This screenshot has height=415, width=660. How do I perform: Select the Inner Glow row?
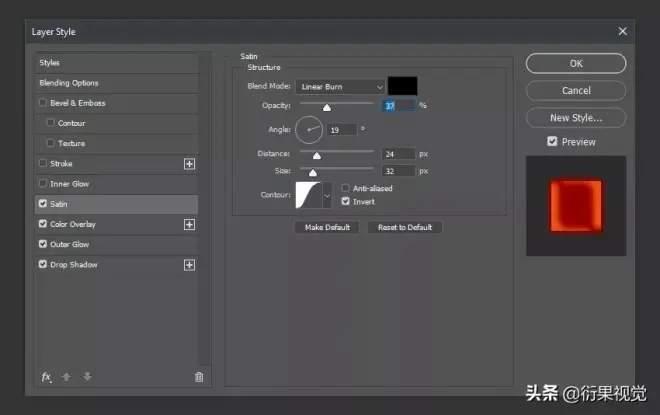(x=117, y=184)
